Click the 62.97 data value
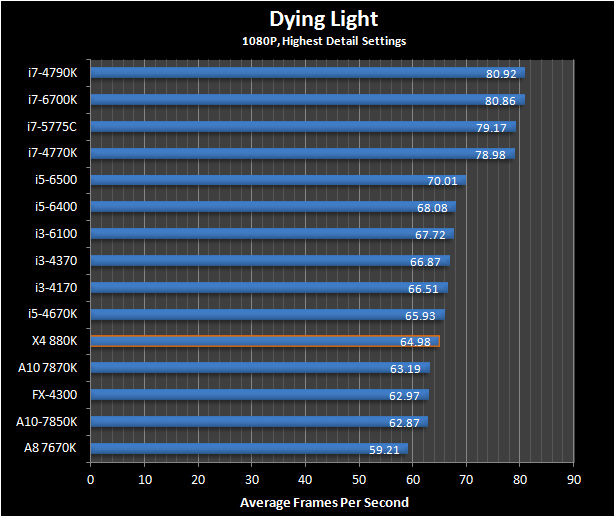 coord(404,396)
